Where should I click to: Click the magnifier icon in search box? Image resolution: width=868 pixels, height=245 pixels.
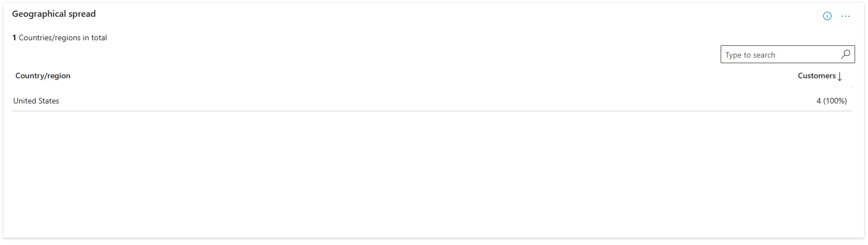click(846, 54)
